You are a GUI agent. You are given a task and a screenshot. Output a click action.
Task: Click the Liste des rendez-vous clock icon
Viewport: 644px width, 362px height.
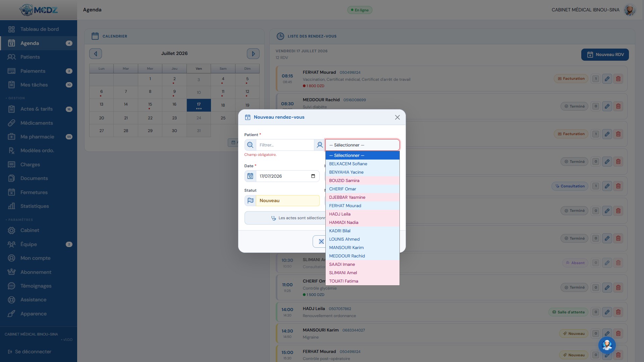pos(280,36)
